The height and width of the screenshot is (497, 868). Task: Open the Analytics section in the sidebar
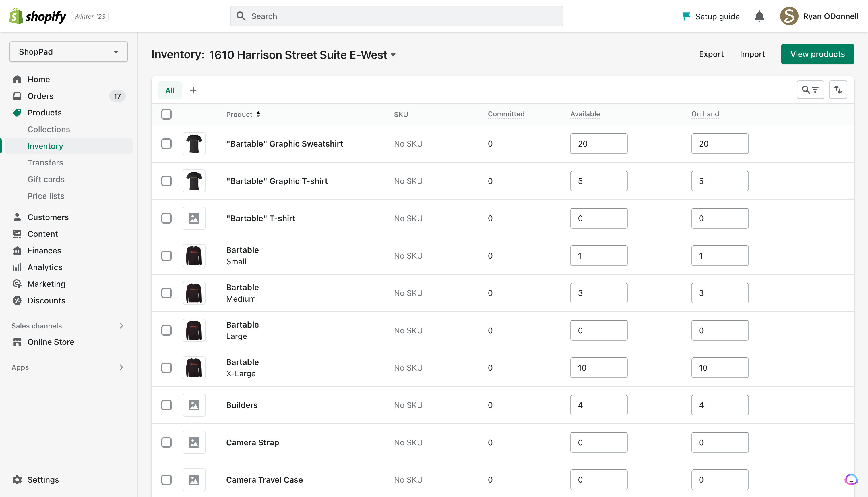tap(45, 267)
